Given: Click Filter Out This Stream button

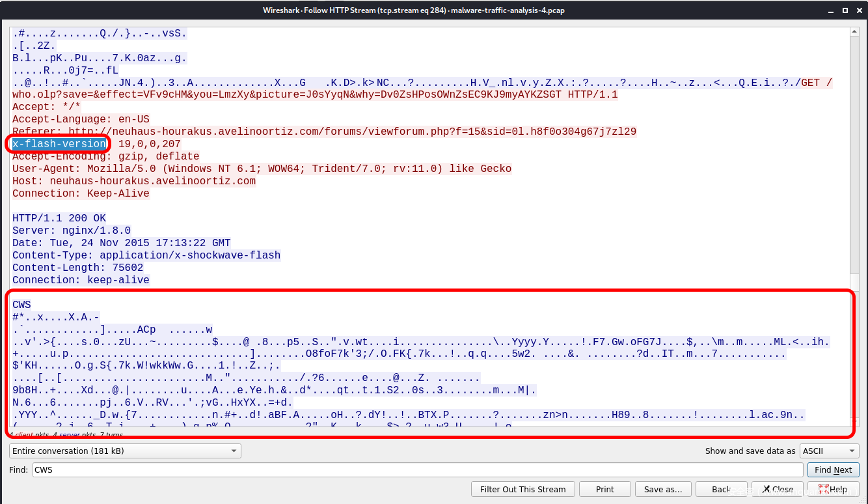Looking at the screenshot, I should click(x=523, y=489).
